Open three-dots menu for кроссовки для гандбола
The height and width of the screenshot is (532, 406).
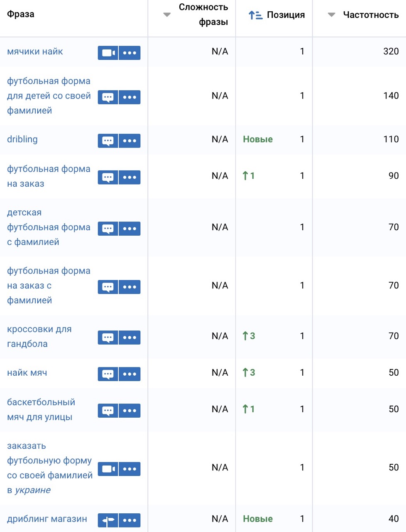(x=130, y=337)
